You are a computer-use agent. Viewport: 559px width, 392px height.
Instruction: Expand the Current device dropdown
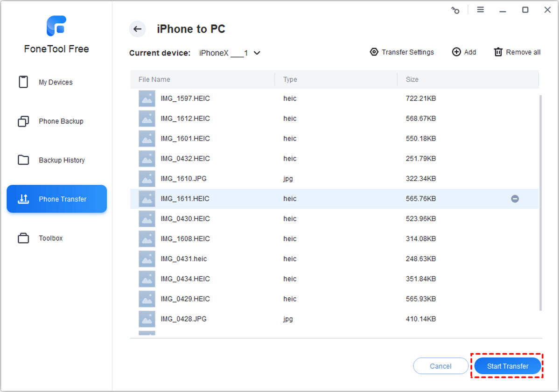pos(257,53)
